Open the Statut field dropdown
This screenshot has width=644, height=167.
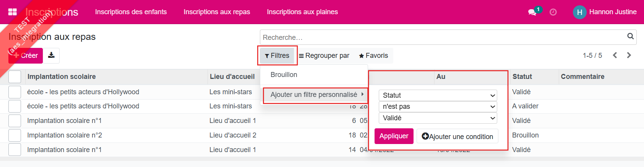(x=438, y=95)
